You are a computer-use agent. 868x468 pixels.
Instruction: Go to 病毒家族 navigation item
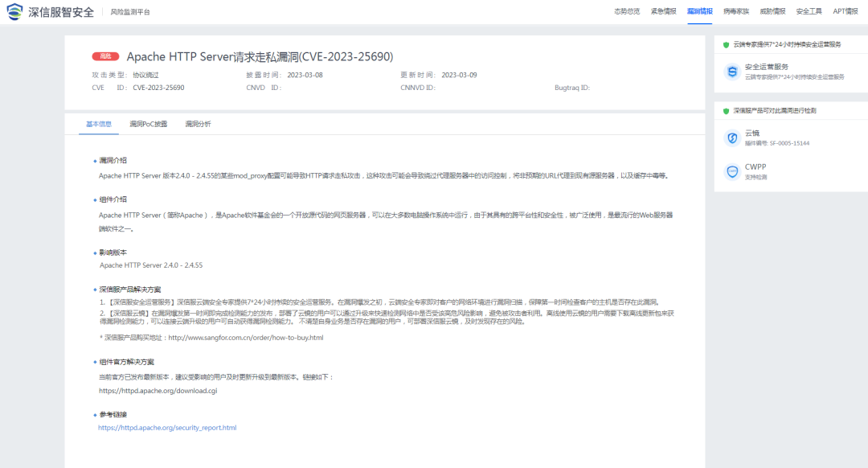(736, 11)
